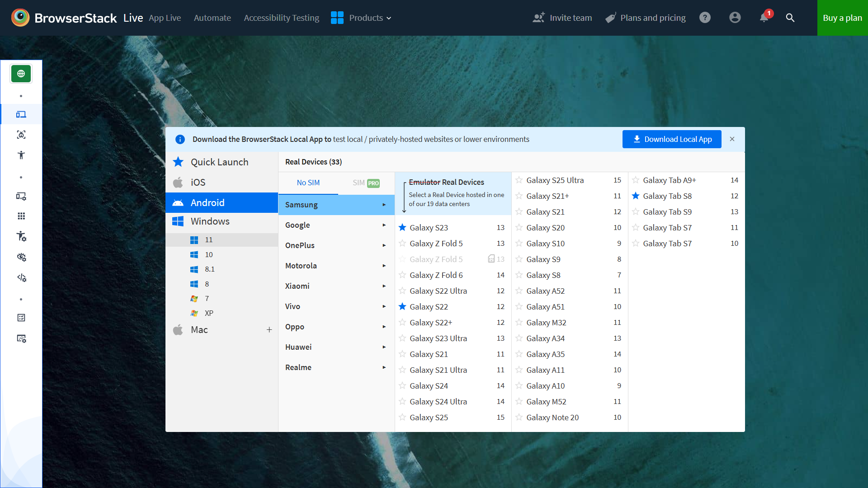Switch to the SIM PRO tab
Screen dimensions: 868x488
click(x=366, y=183)
